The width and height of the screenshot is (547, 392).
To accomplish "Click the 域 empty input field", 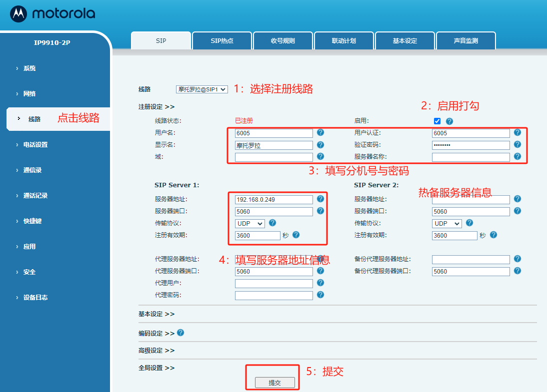I will [x=274, y=157].
